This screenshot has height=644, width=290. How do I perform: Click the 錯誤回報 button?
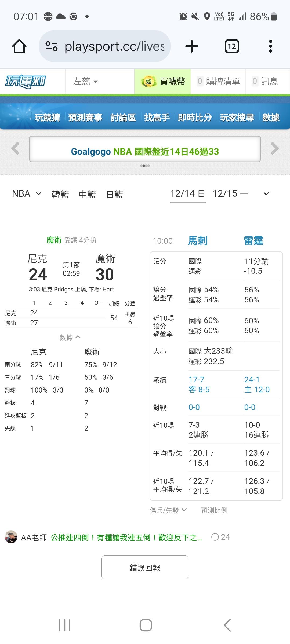145,568
